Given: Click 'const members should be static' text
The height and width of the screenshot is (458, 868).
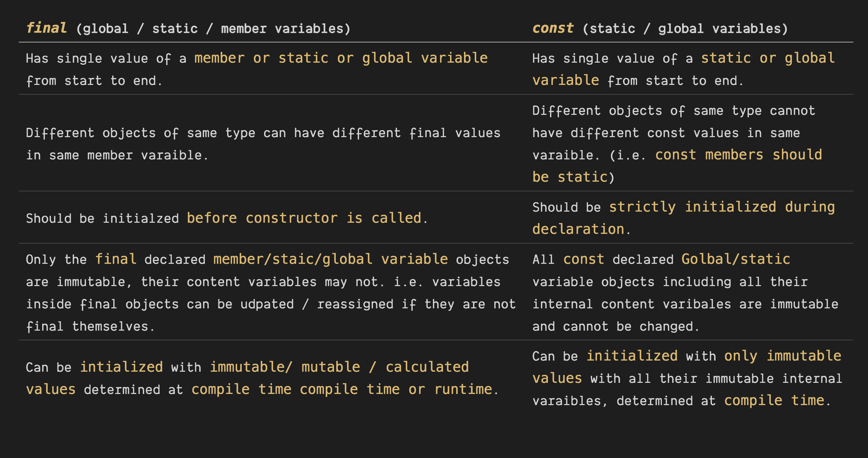Looking at the screenshot, I should click(x=738, y=155).
